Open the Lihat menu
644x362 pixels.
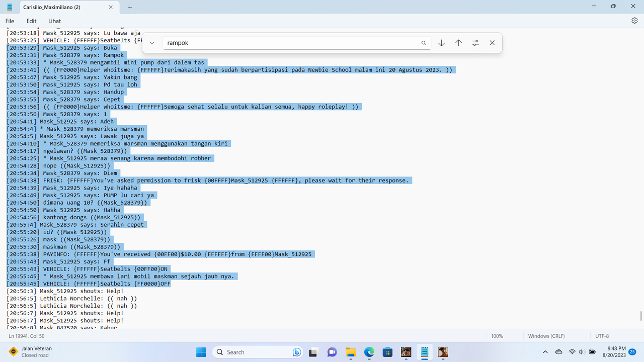pyautogui.click(x=54, y=21)
